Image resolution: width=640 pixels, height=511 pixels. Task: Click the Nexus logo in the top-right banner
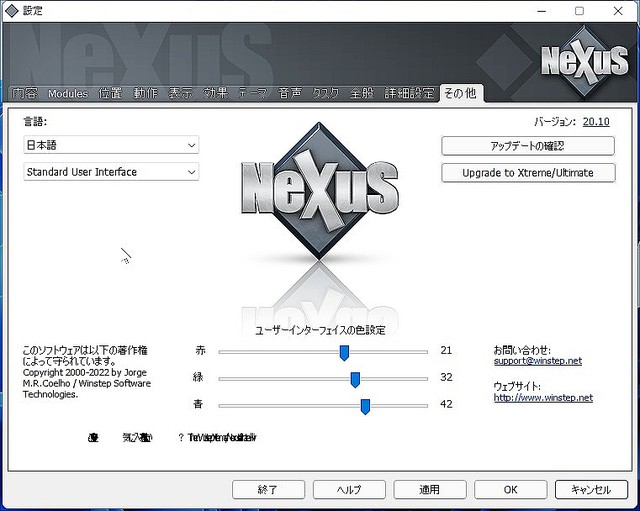point(583,62)
